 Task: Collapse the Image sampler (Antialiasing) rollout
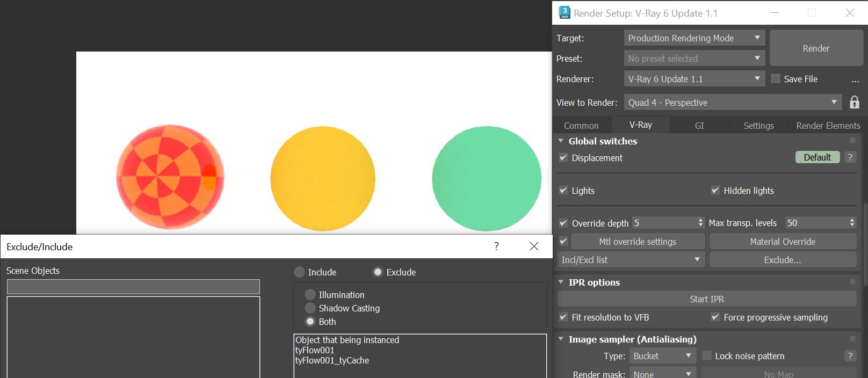pos(561,339)
